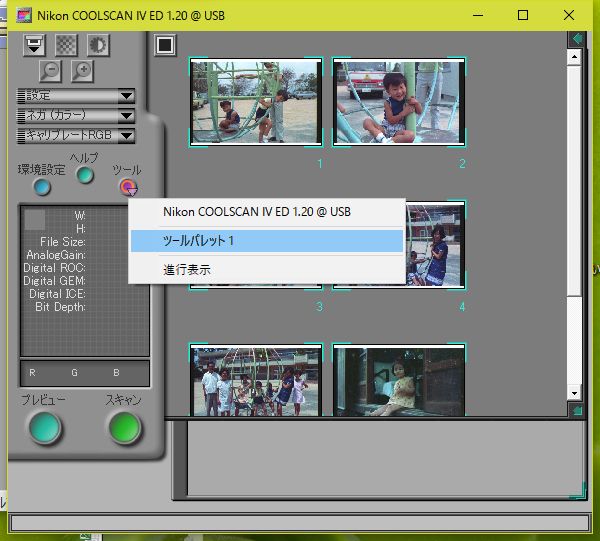The width and height of the screenshot is (600, 541).
Task: Click the File Size label
Action: click(x=63, y=242)
